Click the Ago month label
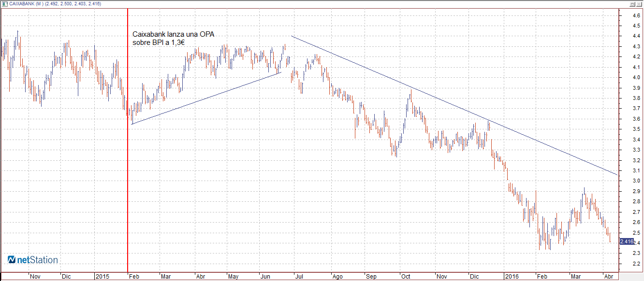 [337, 277]
